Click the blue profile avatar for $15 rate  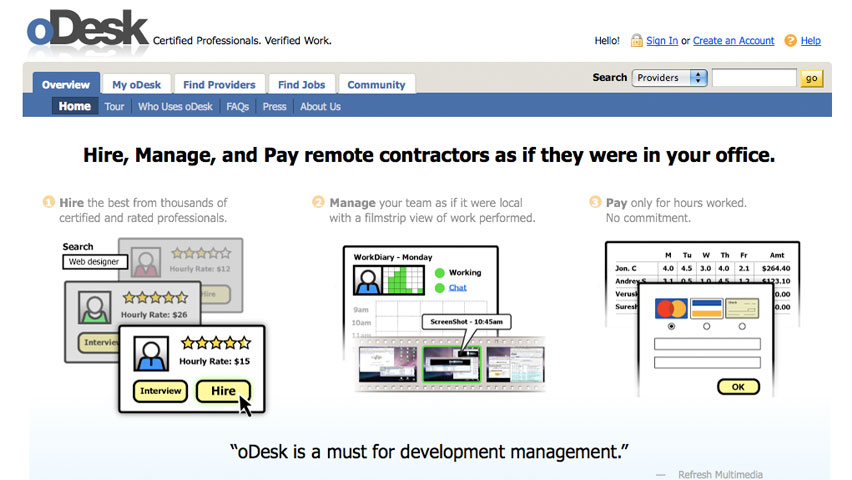point(151,353)
